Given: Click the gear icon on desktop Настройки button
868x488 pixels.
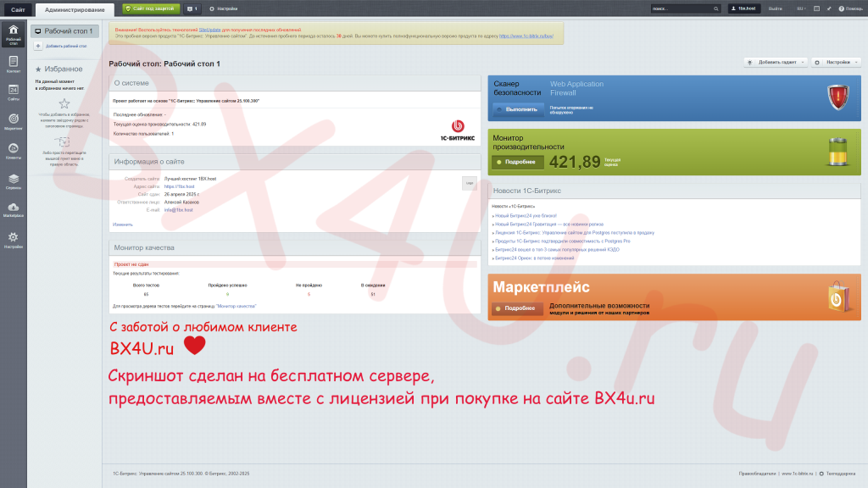Looking at the screenshot, I should click(817, 63).
